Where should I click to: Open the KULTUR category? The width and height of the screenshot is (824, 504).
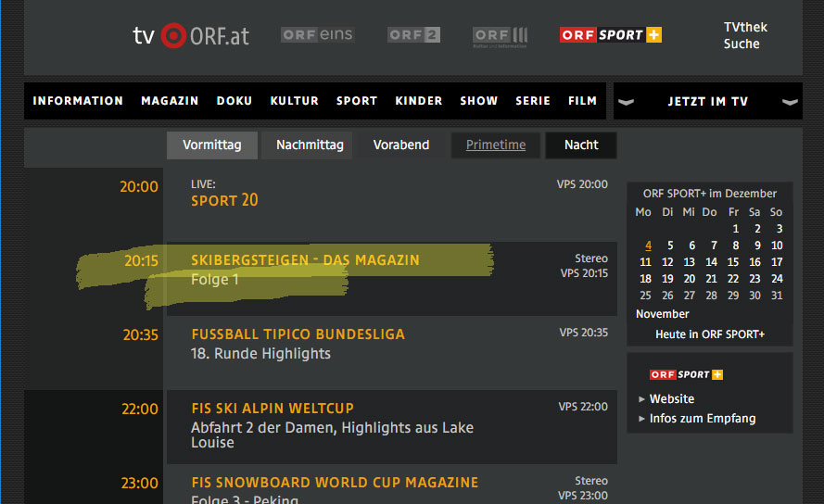tap(295, 100)
